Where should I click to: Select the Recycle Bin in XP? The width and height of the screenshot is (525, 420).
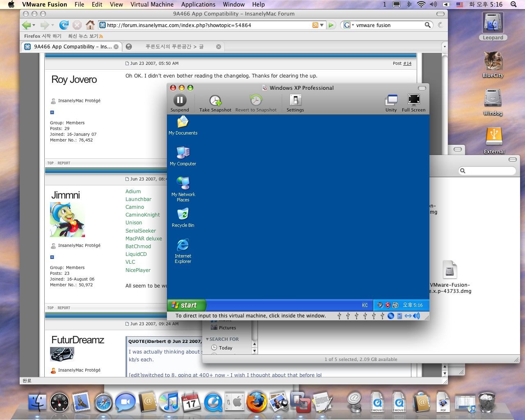pos(183,218)
